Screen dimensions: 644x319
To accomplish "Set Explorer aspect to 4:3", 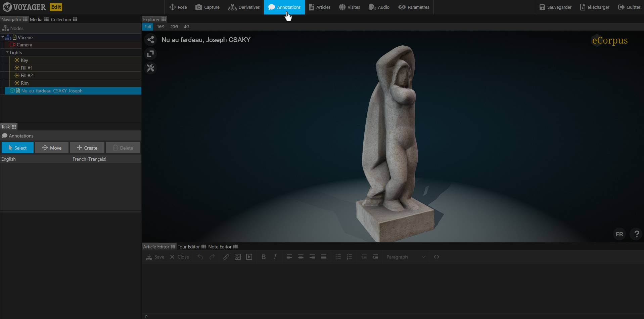I will coord(187,27).
